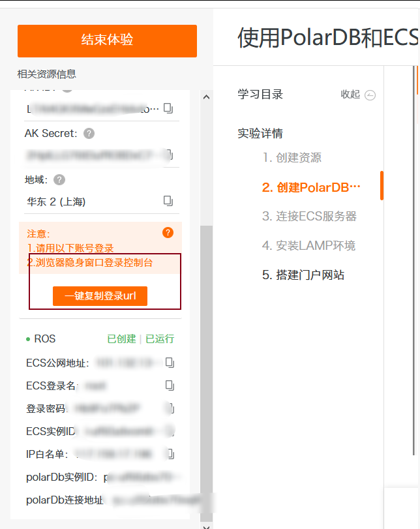Click the 一键复制登录url button
Screen dimensions: 420x529
[x=100, y=296]
